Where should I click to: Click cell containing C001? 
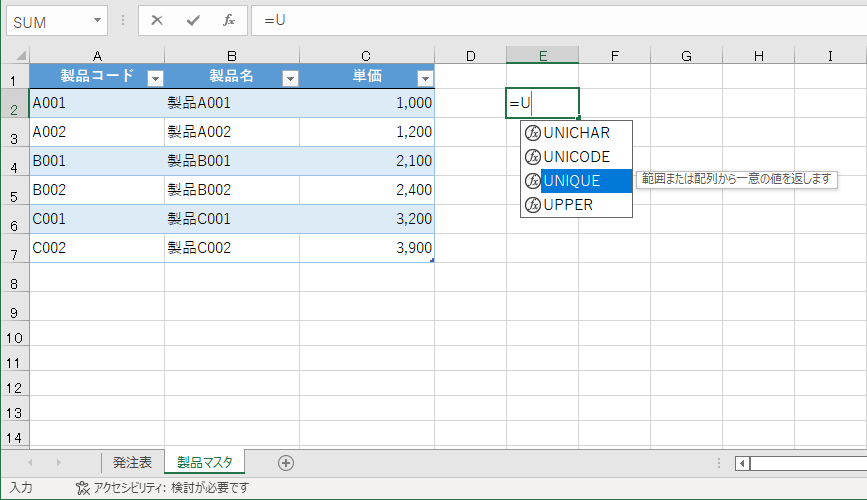[97, 219]
